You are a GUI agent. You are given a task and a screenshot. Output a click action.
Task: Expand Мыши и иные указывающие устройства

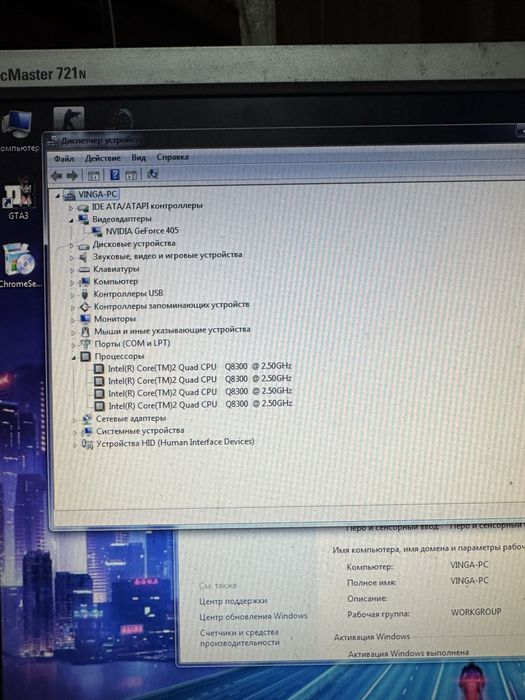click(x=73, y=333)
